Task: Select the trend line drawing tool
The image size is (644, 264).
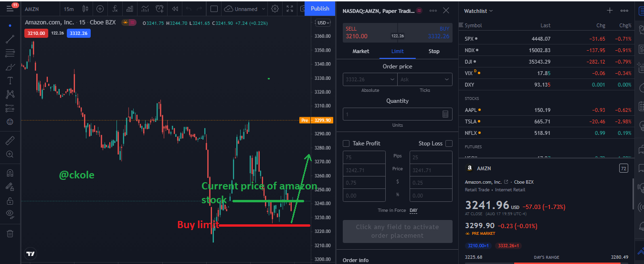Action: tap(10, 39)
